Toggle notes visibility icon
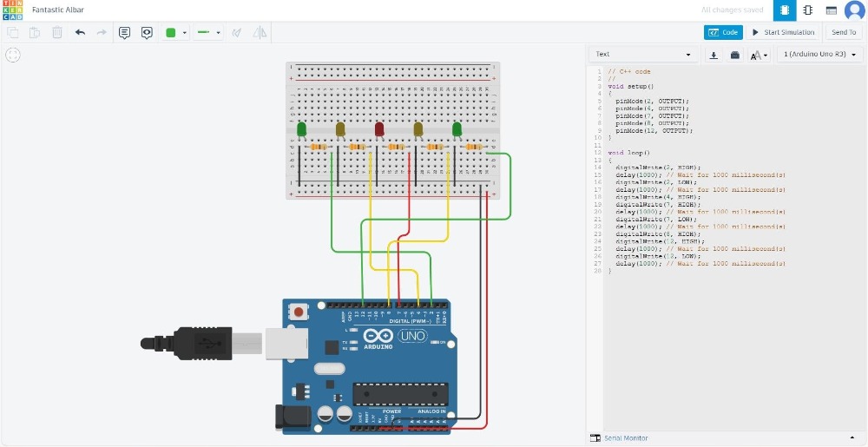The image size is (868, 447). point(147,33)
